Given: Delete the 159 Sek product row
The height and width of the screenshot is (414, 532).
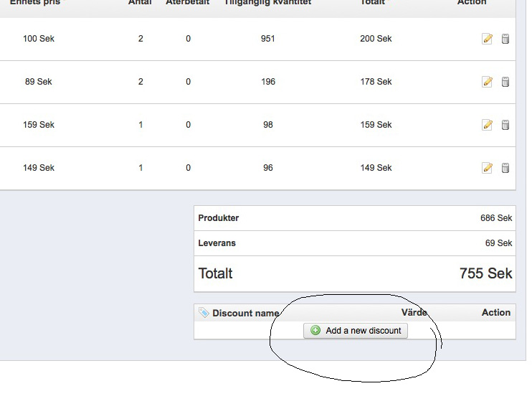Looking at the screenshot, I should [x=505, y=125].
